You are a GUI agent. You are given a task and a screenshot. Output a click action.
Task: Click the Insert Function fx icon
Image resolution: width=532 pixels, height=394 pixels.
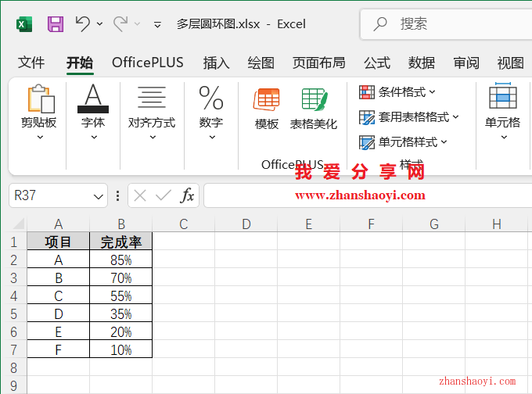pos(188,195)
